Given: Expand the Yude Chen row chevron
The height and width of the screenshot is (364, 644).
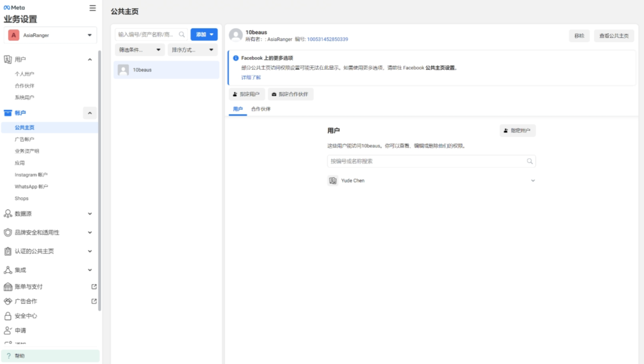Looking at the screenshot, I should click(533, 180).
